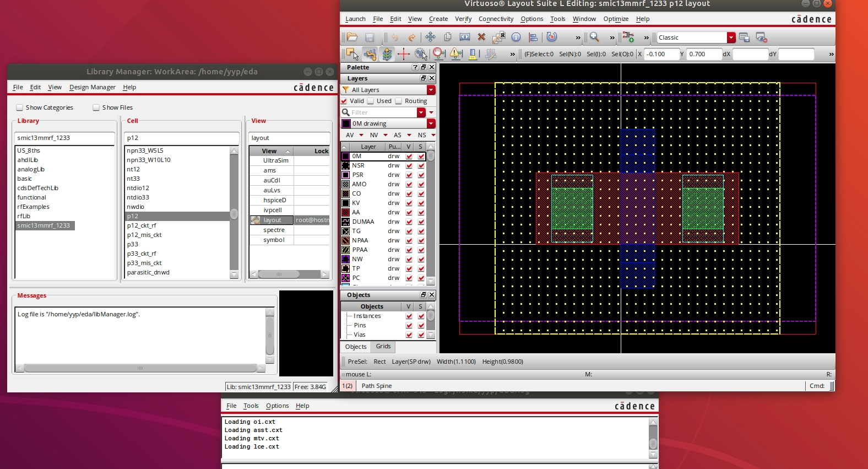
Task: Switch to the Grids tab
Action: click(x=383, y=347)
